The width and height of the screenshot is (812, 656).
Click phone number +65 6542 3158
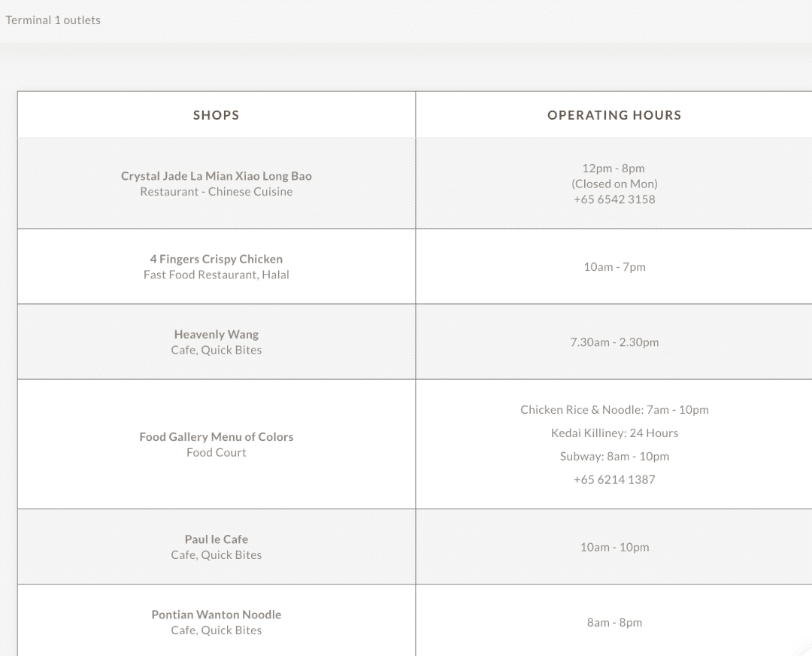(x=614, y=199)
